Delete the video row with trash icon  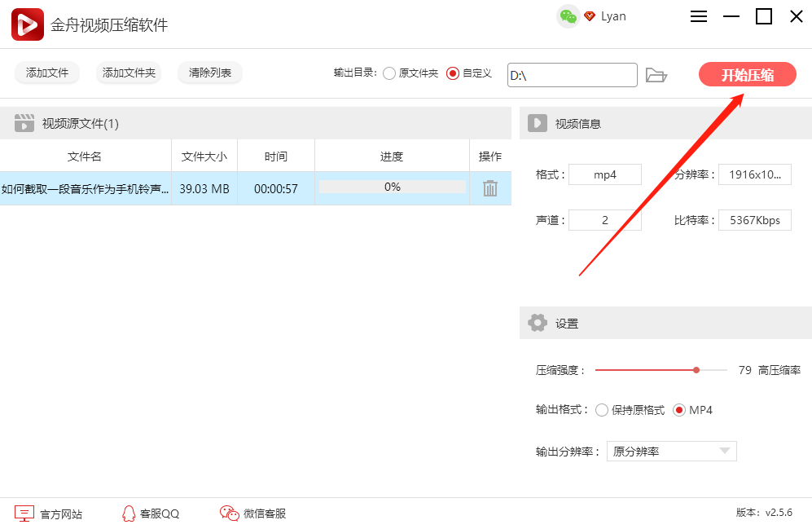pyautogui.click(x=490, y=188)
